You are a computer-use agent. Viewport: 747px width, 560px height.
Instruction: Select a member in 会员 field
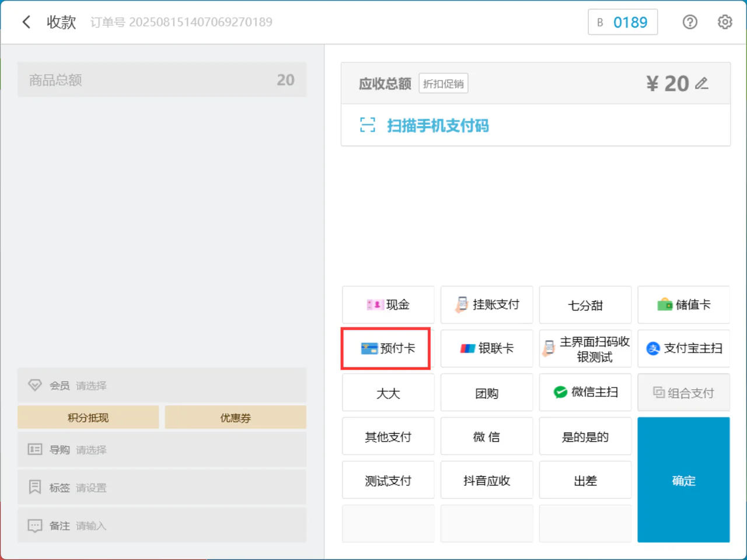tap(162, 385)
